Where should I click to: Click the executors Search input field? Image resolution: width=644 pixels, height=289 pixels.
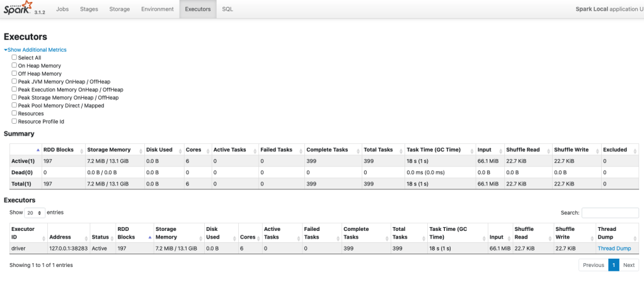(609, 213)
